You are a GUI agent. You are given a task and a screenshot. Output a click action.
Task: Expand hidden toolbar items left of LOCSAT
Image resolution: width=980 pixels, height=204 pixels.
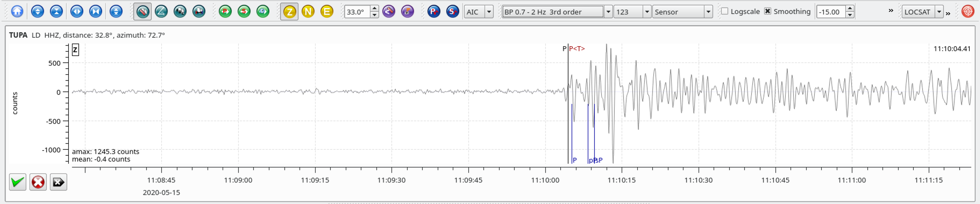click(x=891, y=11)
